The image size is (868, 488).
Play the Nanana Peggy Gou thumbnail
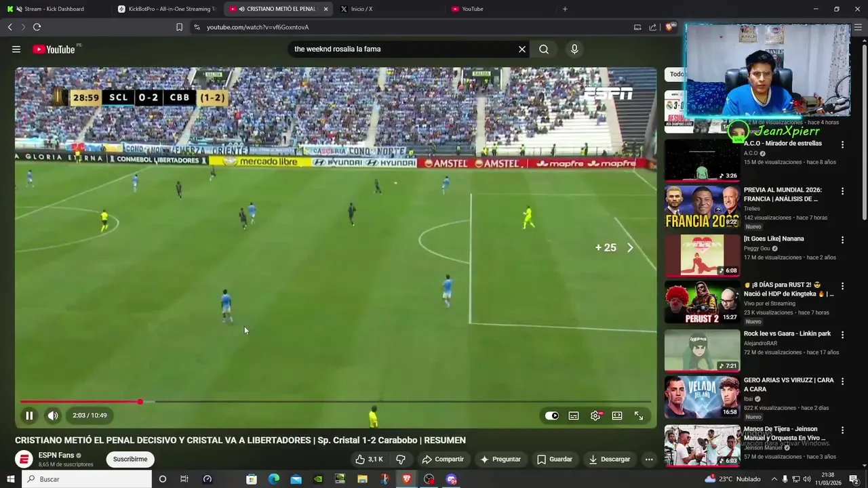(702, 256)
